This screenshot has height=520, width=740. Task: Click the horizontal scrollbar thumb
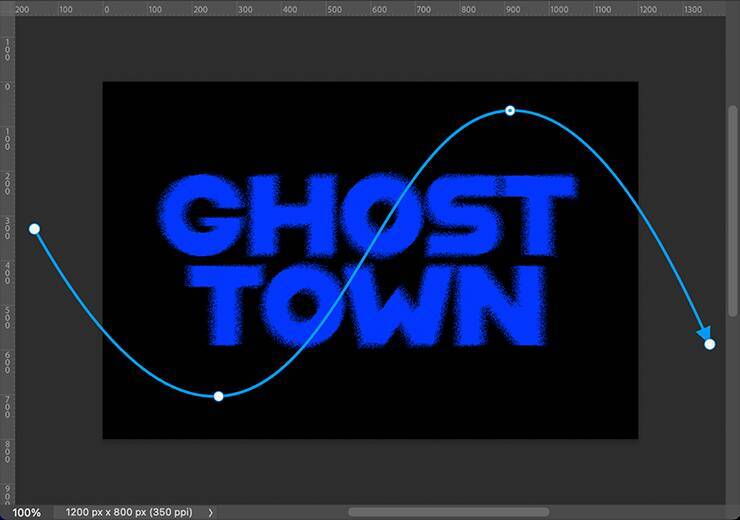pos(448,512)
